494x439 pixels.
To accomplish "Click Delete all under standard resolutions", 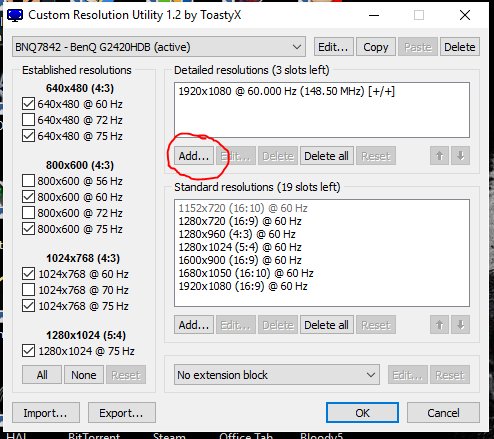I will coord(326,325).
